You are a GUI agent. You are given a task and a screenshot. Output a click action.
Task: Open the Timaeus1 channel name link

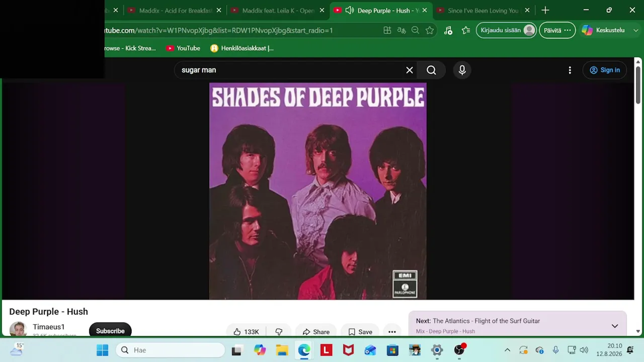(x=49, y=327)
